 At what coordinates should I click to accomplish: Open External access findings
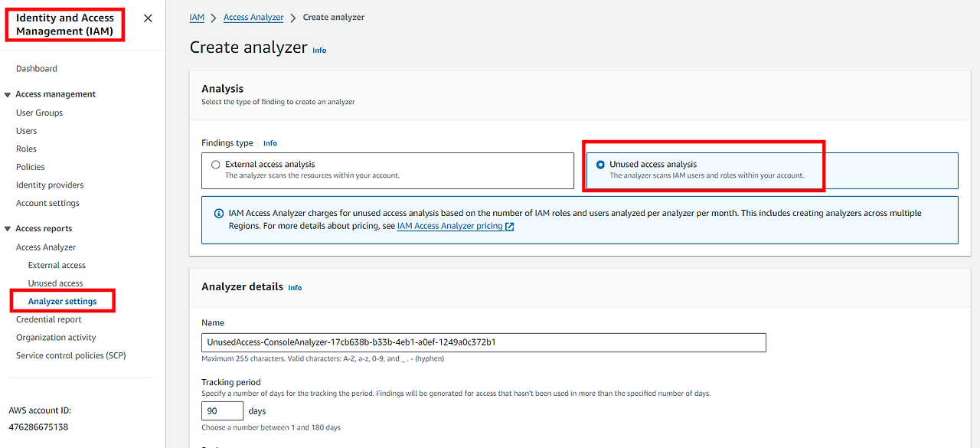pos(57,266)
